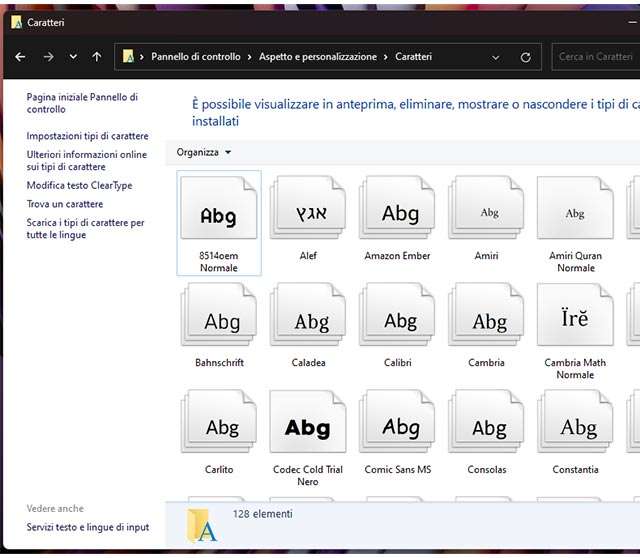640x558 pixels.
Task: Click 'Pannello di controllo' breadcrumb segment
Action: (195, 57)
